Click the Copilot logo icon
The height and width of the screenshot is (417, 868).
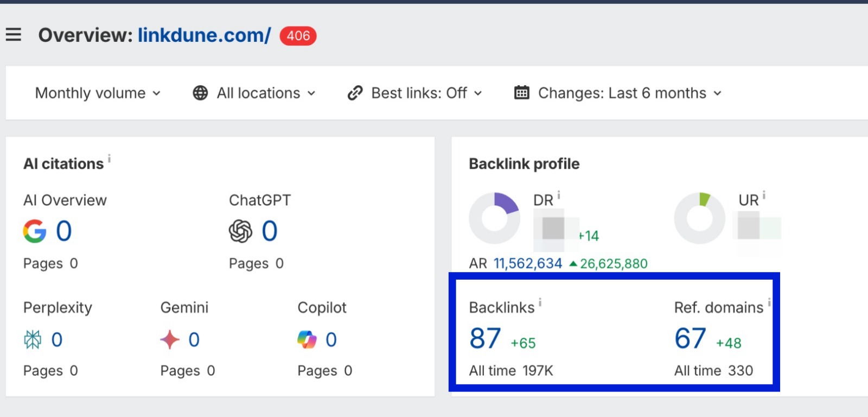307,340
